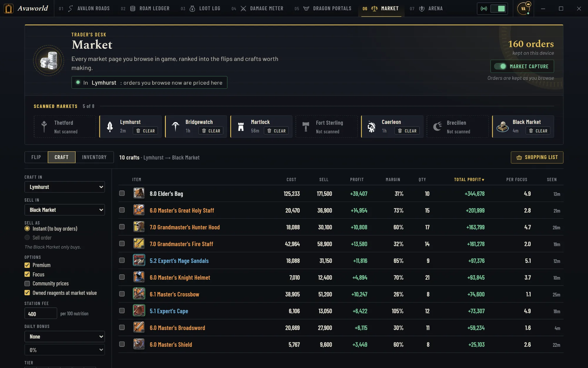Clear the Black Market scan data
The height and width of the screenshot is (368, 588).
tap(538, 131)
